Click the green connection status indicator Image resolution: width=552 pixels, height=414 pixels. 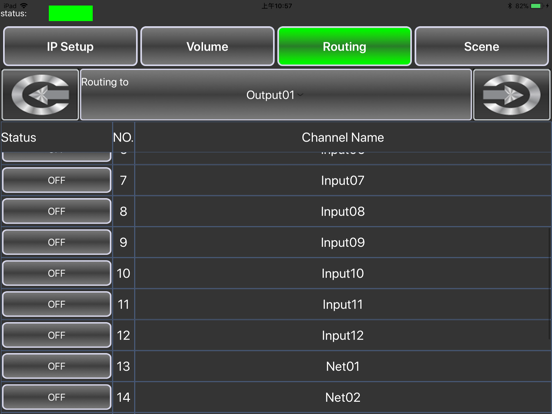pos(71,13)
